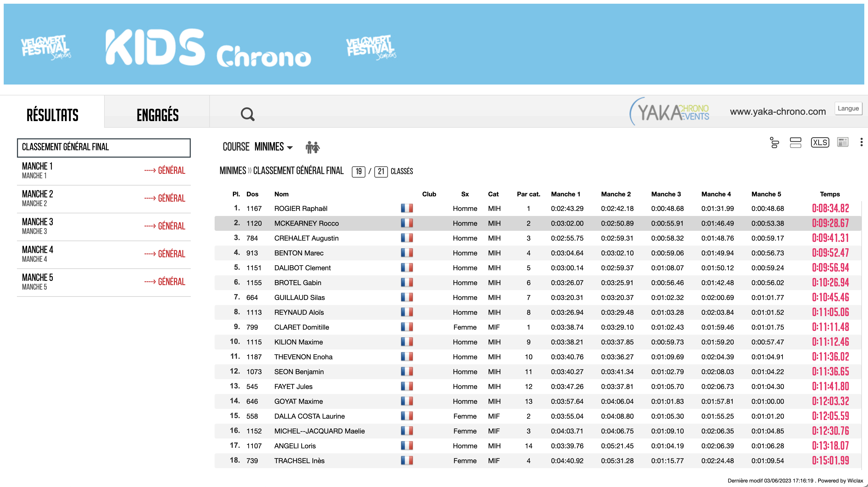Image resolution: width=868 pixels, height=487 pixels.
Task: Click GÉNÉRAL link beside Manche 4
Action: click(165, 254)
